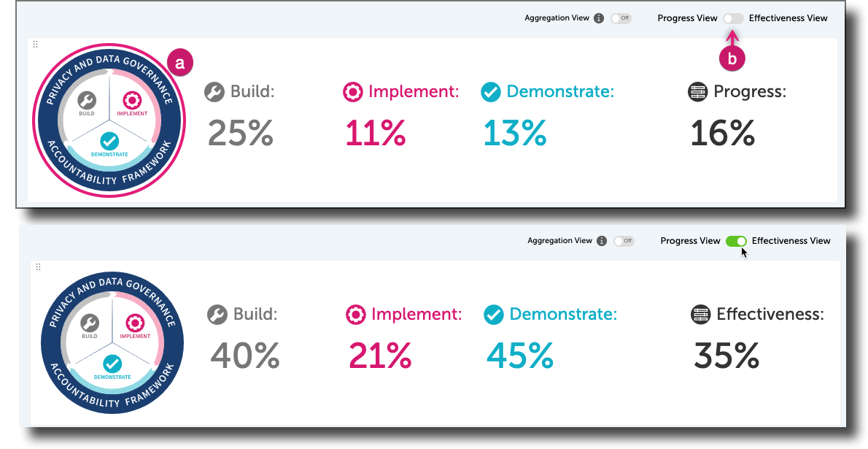Switch back to Progress View using green toggle
The width and height of the screenshot is (868, 449).
[x=737, y=240]
